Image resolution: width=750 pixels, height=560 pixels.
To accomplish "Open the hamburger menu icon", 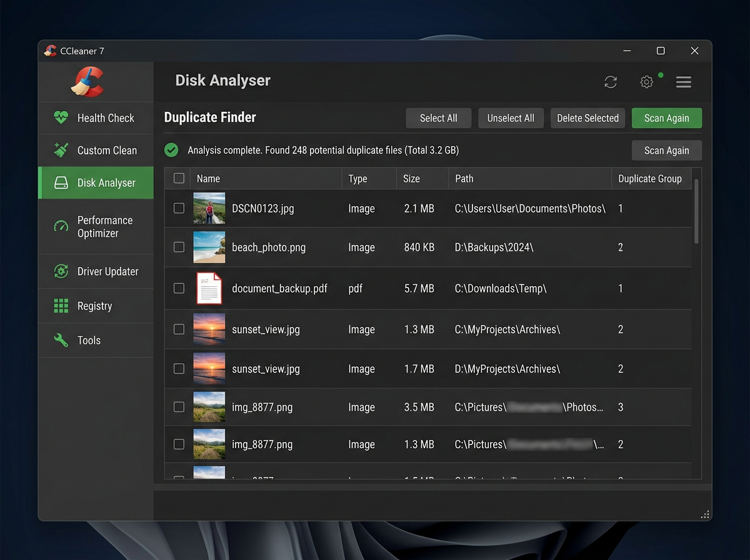I will coord(683,82).
